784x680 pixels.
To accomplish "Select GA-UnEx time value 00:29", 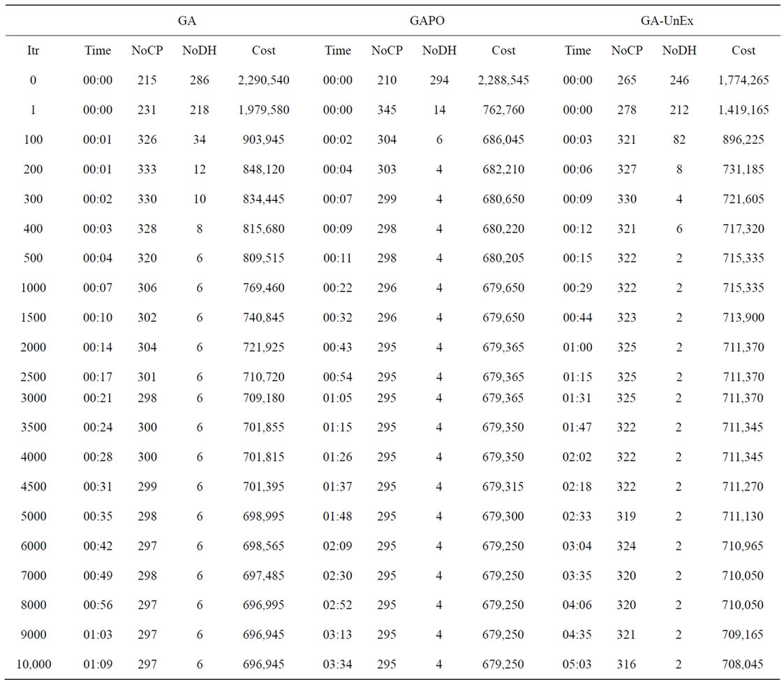I will (x=577, y=288).
